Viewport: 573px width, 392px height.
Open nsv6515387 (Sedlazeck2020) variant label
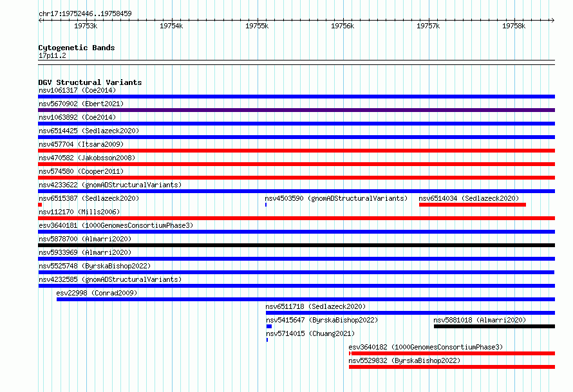coord(89,198)
